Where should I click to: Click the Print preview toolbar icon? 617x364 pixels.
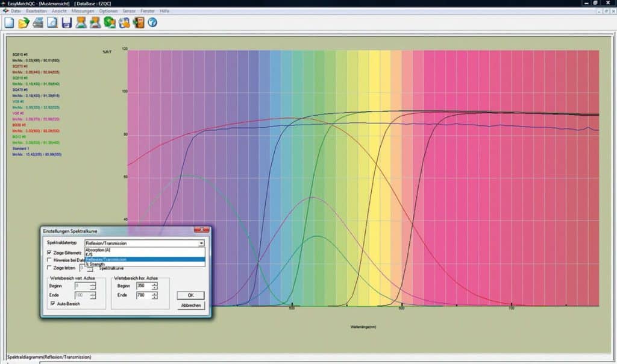point(52,23)
